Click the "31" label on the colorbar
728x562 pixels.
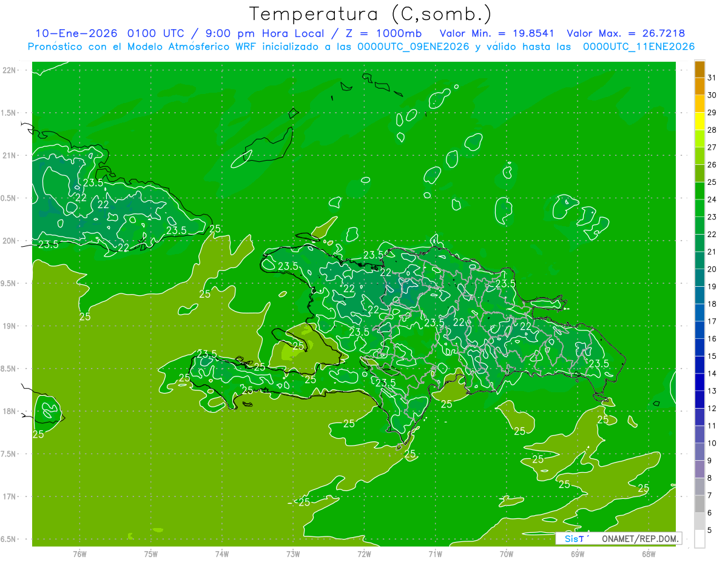coord(712,78)
